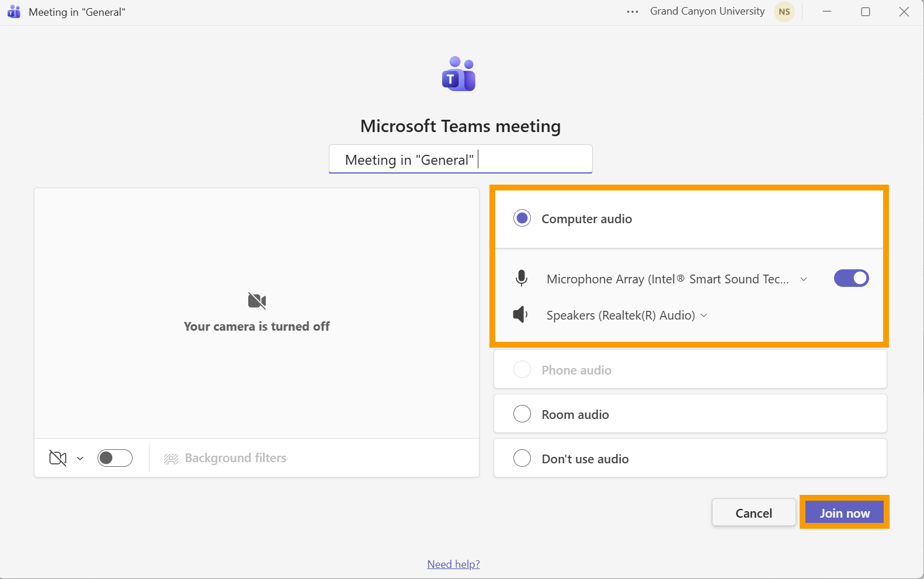
Task: Open the Need help? link
Action: 453,564
